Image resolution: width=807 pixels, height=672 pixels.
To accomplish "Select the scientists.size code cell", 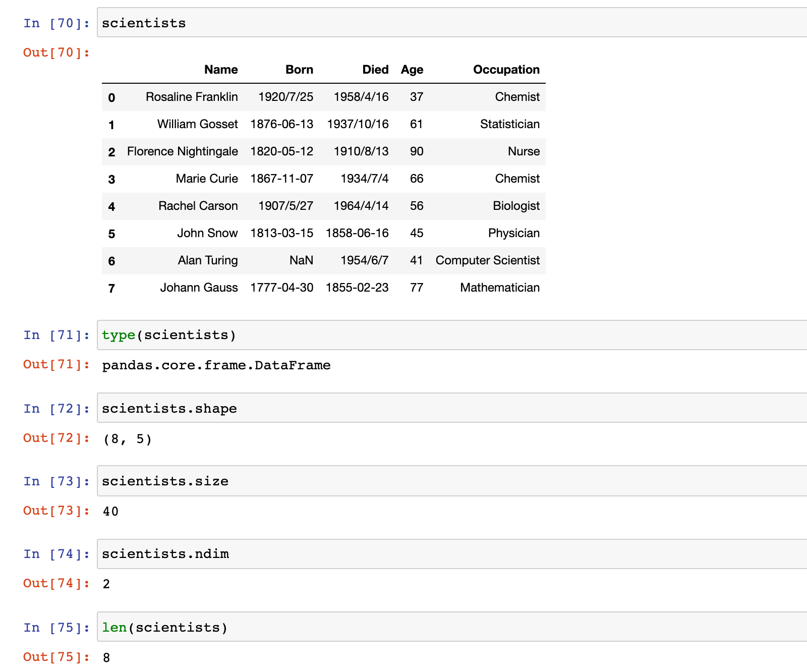I will [452, 481].
